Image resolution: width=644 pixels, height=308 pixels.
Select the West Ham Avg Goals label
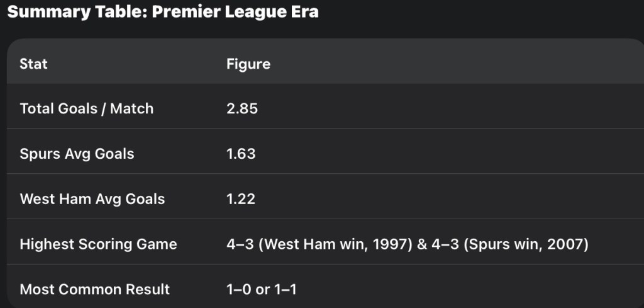[92, 199]
